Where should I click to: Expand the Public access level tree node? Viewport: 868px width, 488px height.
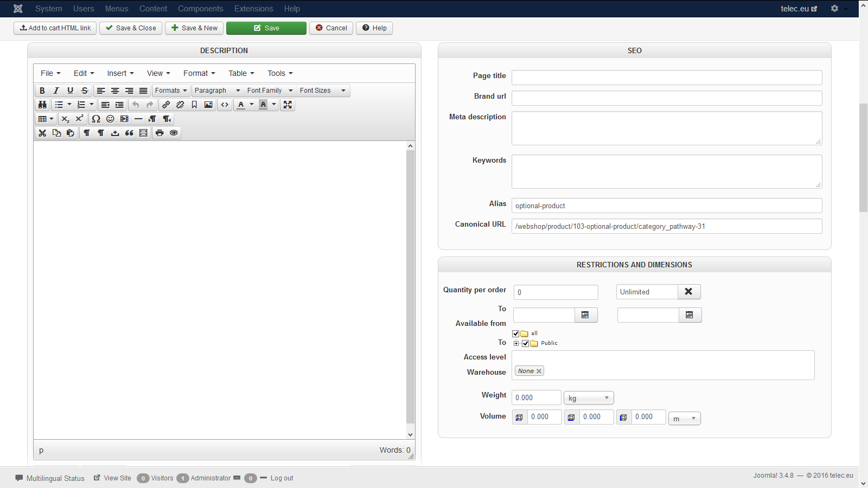coord(516,343)
